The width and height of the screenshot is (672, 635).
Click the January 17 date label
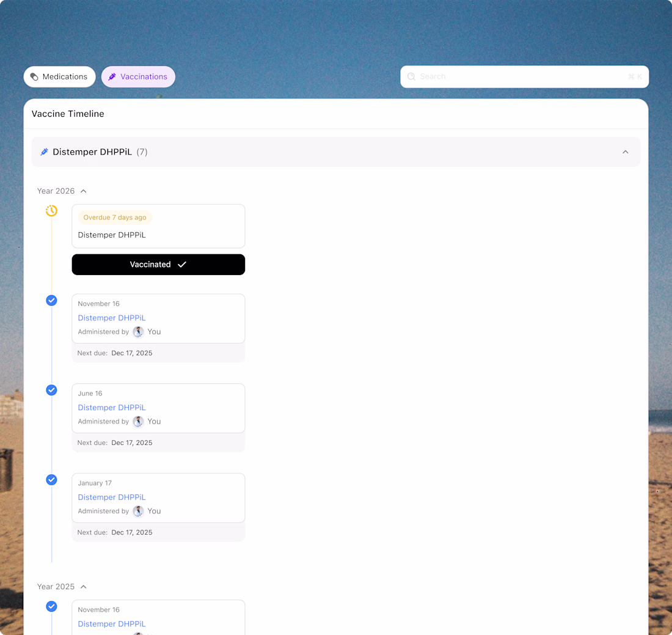point(95,483)
